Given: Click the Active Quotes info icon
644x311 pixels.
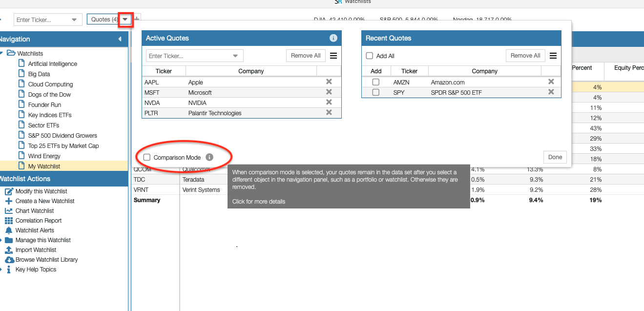Looking at the screenshot, I should (x=333, y=38).
